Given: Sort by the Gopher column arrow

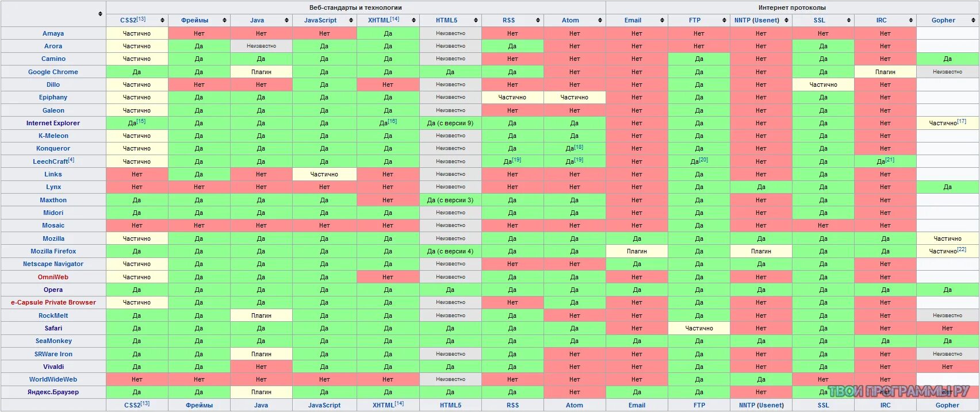Looking at the screenshot, I should click(x=973, y=20).
